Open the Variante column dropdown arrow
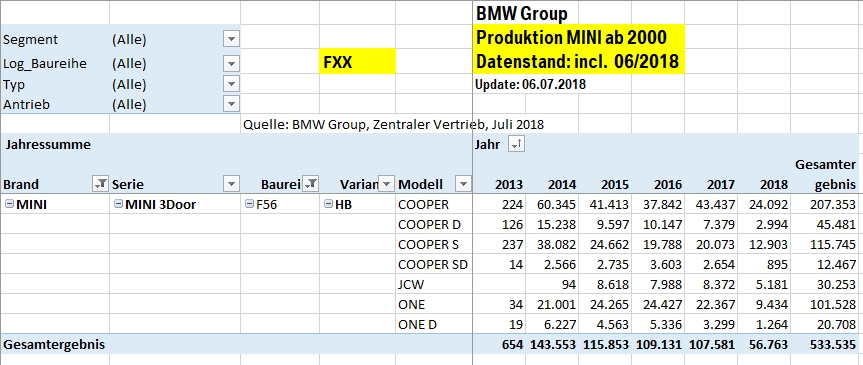863x365 pixels. 387,184
